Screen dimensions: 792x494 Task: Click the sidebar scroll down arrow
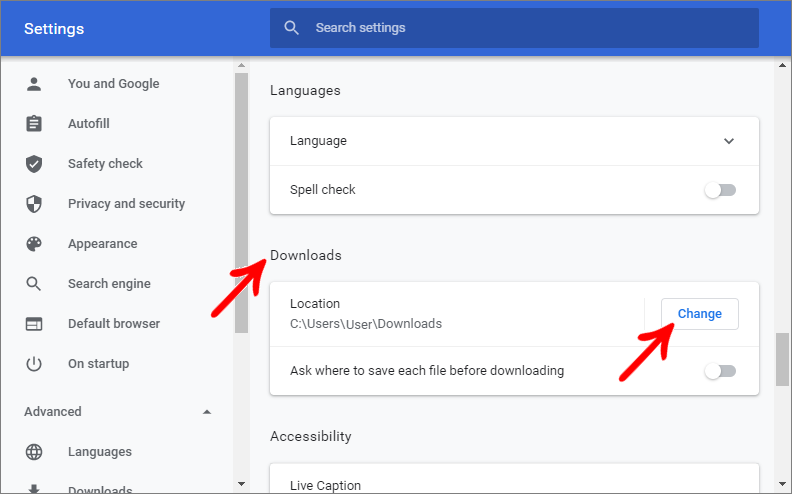pos(241,484)
